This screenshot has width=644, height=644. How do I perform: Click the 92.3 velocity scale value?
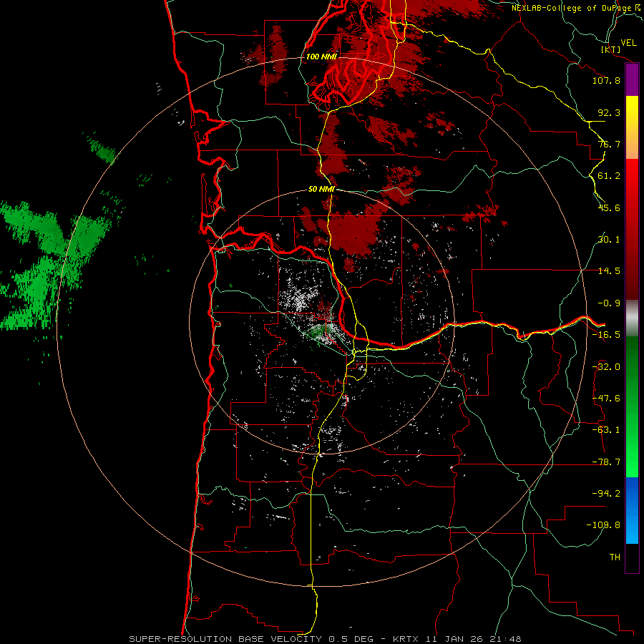coord(609,112)
